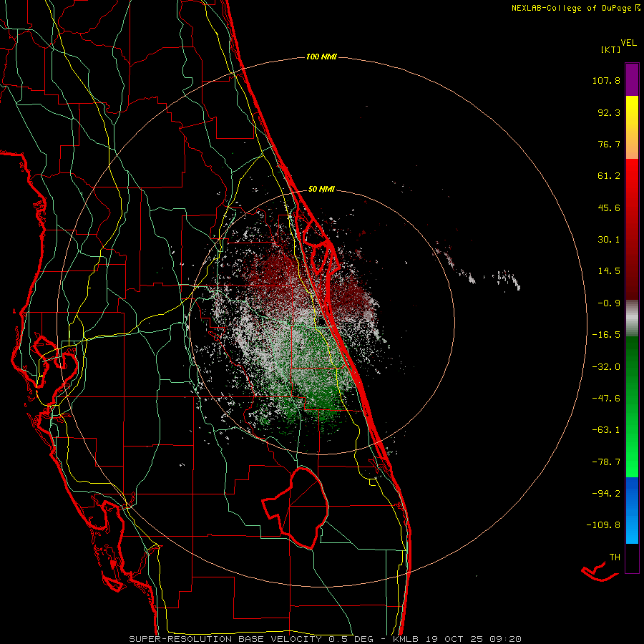This screenshot has height=644, width=644.
Task: Click the -47.6 velocity scale value
Action: click(x=606, y=399)
